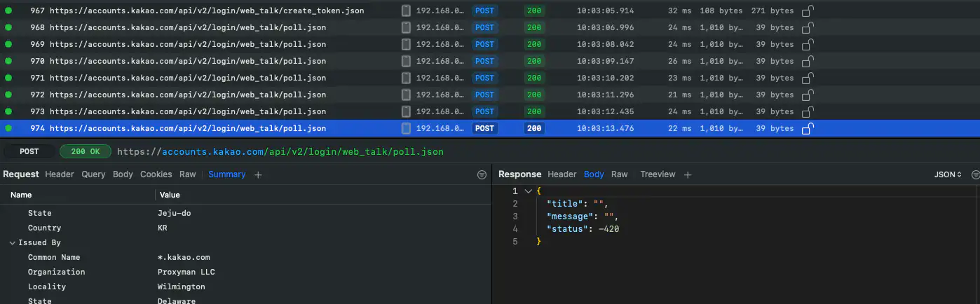Click the green status dot of request 969
Screen dimensions: 980x304
(8, 44)
